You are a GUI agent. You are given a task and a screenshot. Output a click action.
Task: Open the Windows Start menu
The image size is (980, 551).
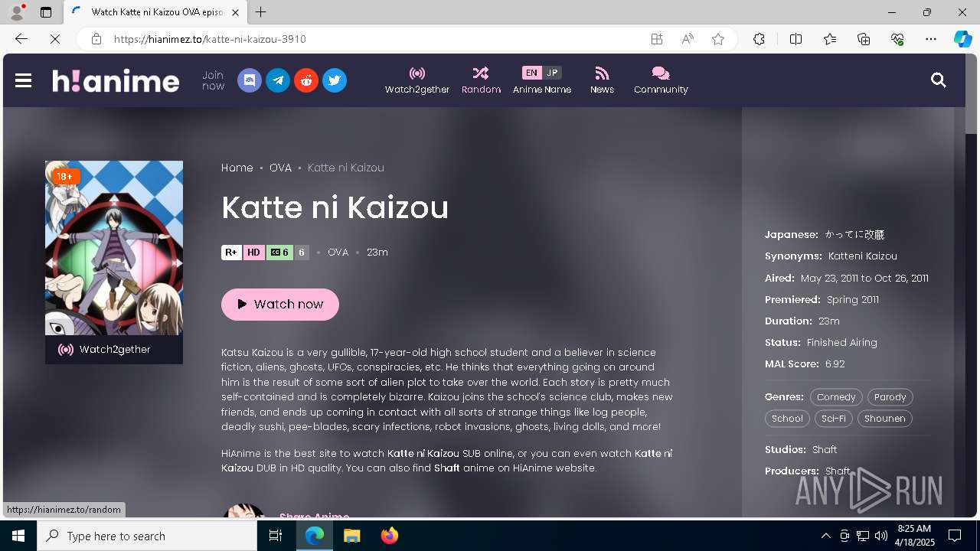pyautogui.click(x=18, y=536)
